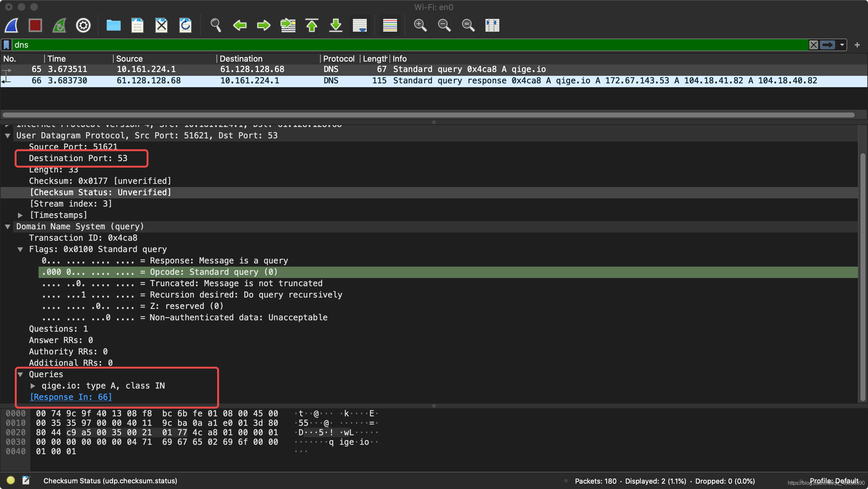Select Questions: 1 field
The image size is (868, 489).
pos(59,329)
